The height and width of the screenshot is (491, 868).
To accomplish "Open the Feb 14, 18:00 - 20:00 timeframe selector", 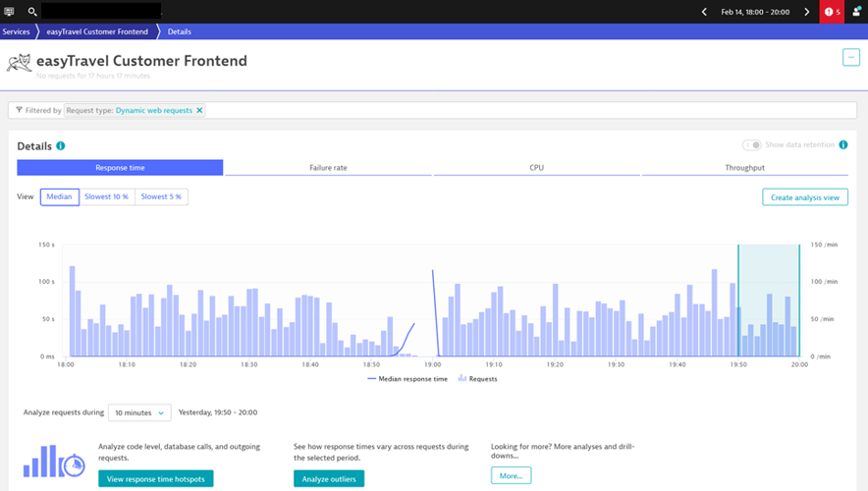I will 755,12.
